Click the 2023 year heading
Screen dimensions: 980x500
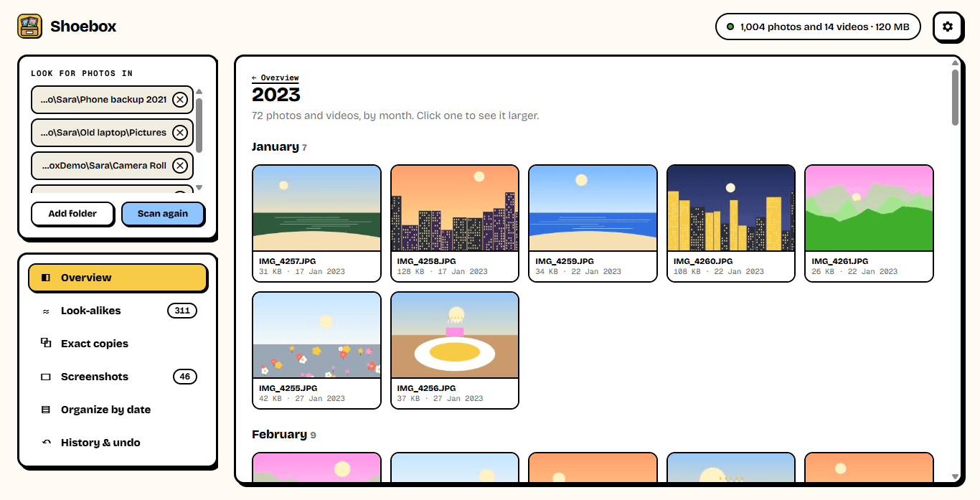click(276, 95)
